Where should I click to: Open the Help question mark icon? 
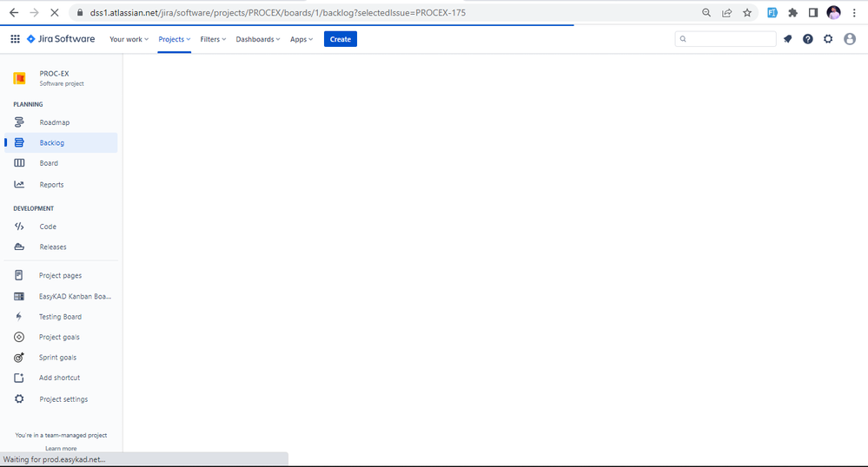[x=808, y=39]
